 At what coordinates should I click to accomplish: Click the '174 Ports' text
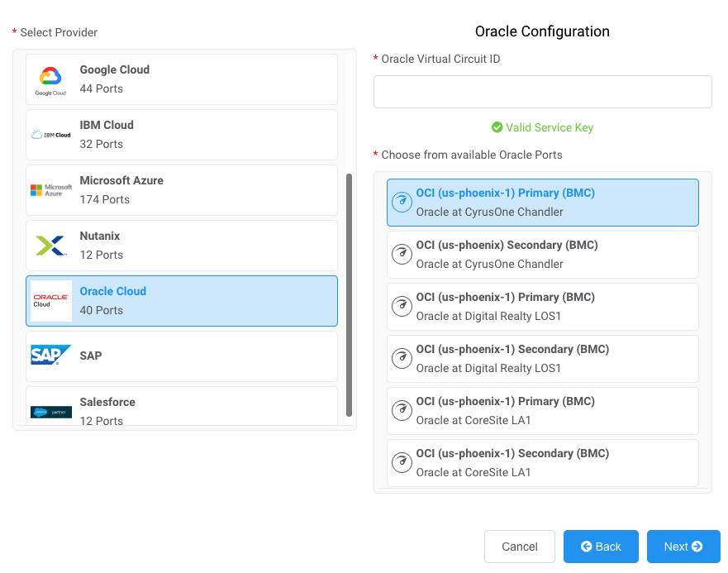[x=104, y=199]
